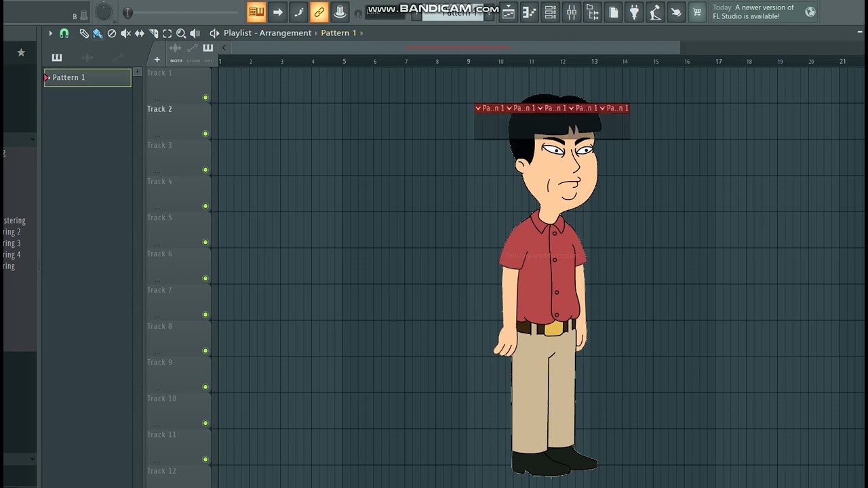Click the horizontal playlist scrollbar
Screen dimensions: 868x488
click(x=455, y=47)
